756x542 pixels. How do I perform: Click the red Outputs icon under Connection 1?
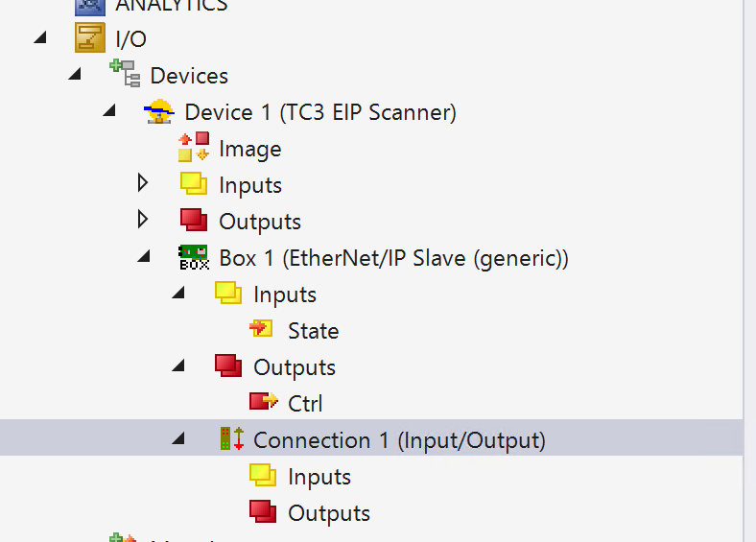click(x=262, y=512)
